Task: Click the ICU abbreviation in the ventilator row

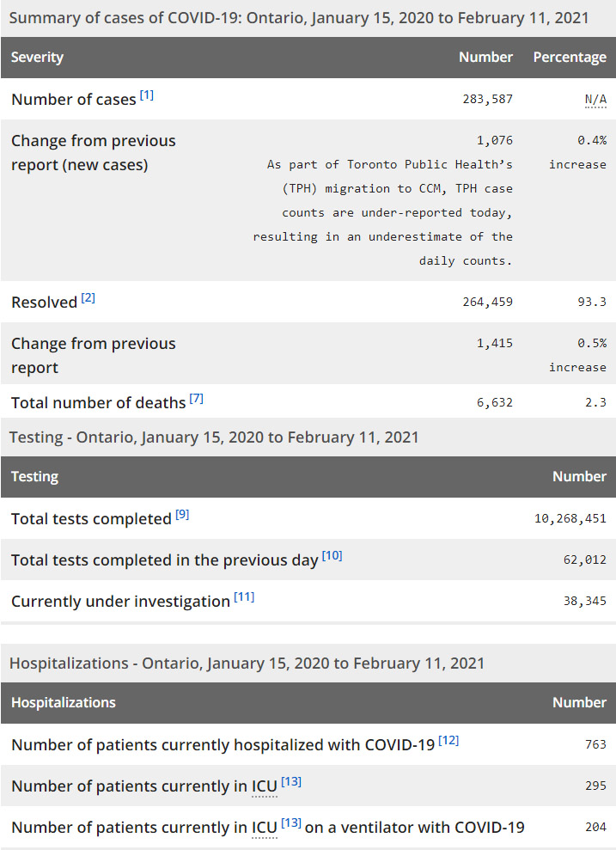Action: (x=265, y=828)
